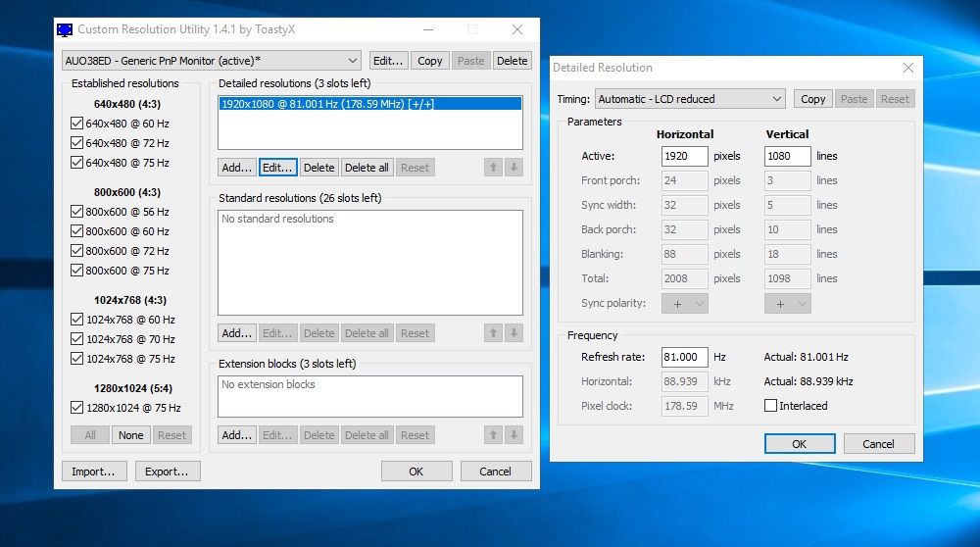Edit the selected detailed resolution

tap(277, 168)
